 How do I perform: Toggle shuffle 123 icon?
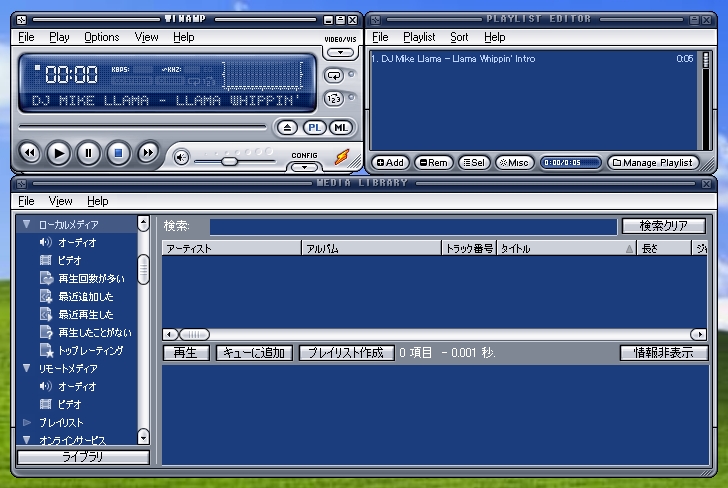(334, 98)
